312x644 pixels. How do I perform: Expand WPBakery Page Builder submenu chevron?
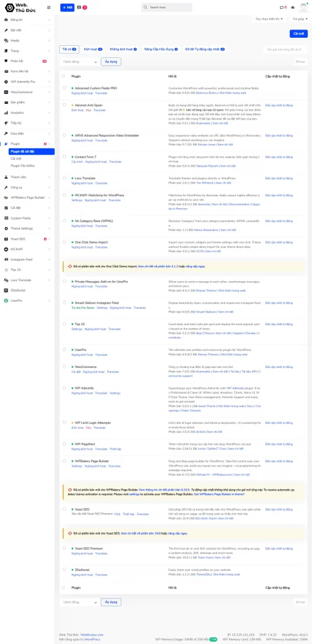49,197
